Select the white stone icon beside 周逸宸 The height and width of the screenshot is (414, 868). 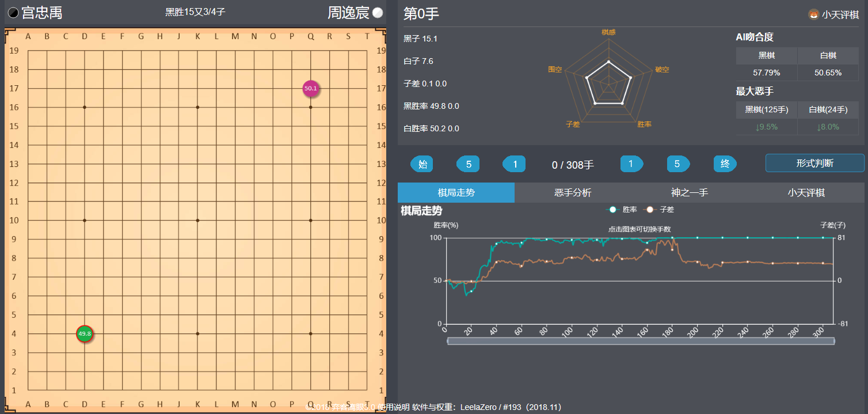(378, 12)
